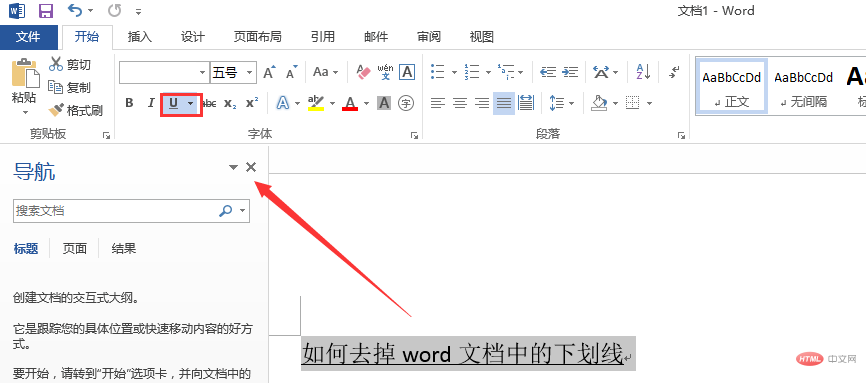Toggle bold formatting
Image resolution: width=866 pixels, height=383 pixels.
129,103
